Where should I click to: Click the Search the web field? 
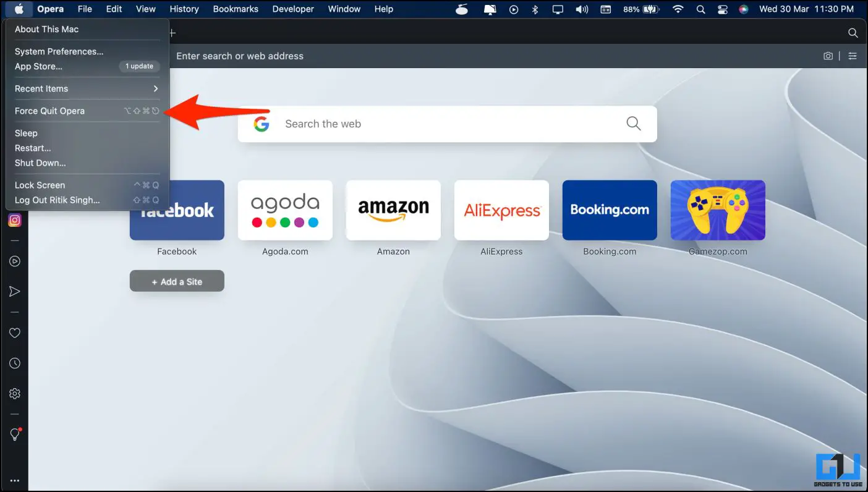[447, 124]
